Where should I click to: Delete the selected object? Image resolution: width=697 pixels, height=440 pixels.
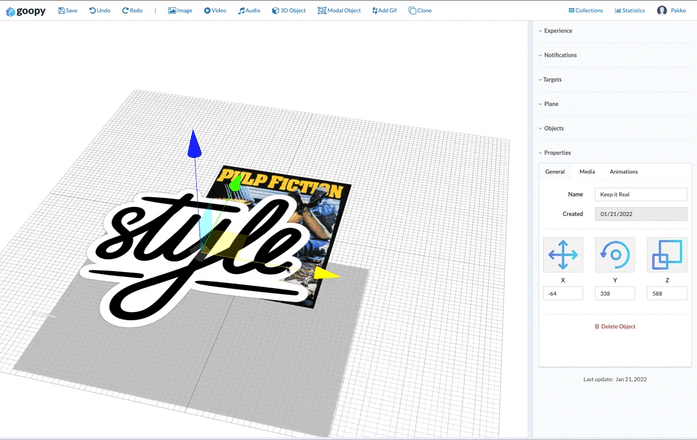coord(615,326)
